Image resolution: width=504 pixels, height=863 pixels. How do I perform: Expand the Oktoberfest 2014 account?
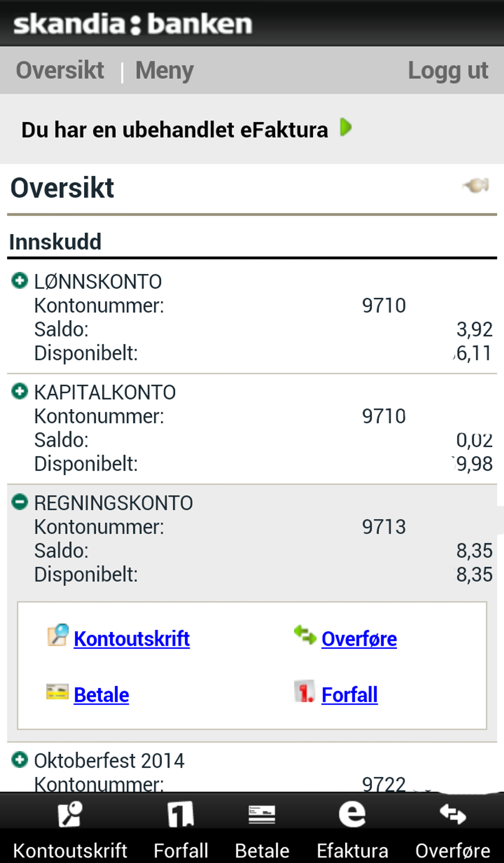[19, 760]
